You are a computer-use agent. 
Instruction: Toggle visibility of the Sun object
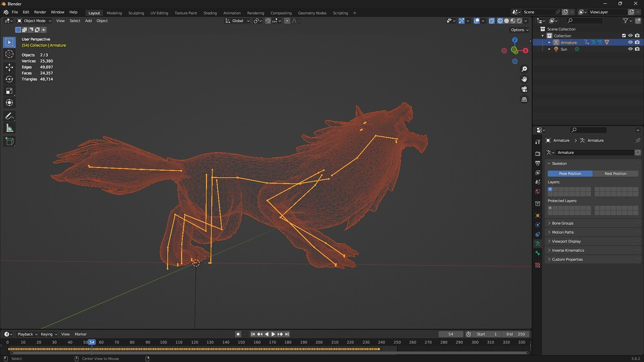point(630,49)
